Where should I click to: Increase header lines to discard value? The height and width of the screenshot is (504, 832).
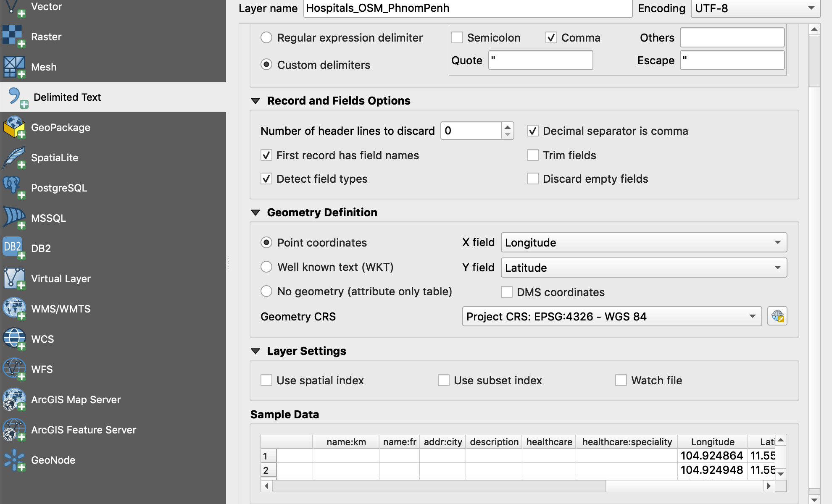[508, 127]
